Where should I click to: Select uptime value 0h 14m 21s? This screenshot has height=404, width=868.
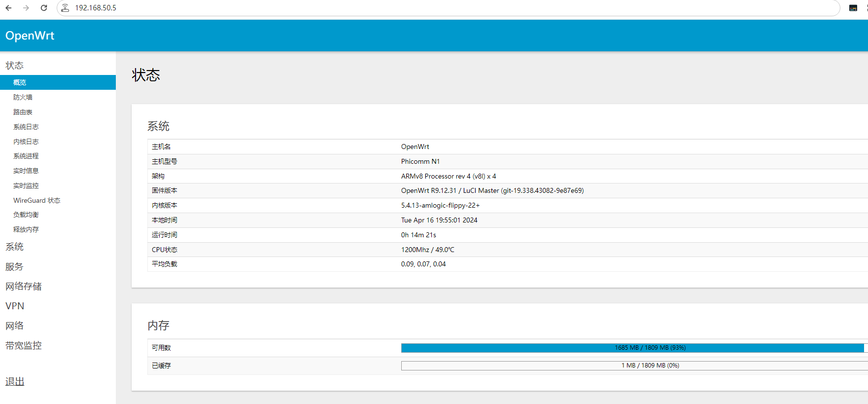click(x=418, y=235)
